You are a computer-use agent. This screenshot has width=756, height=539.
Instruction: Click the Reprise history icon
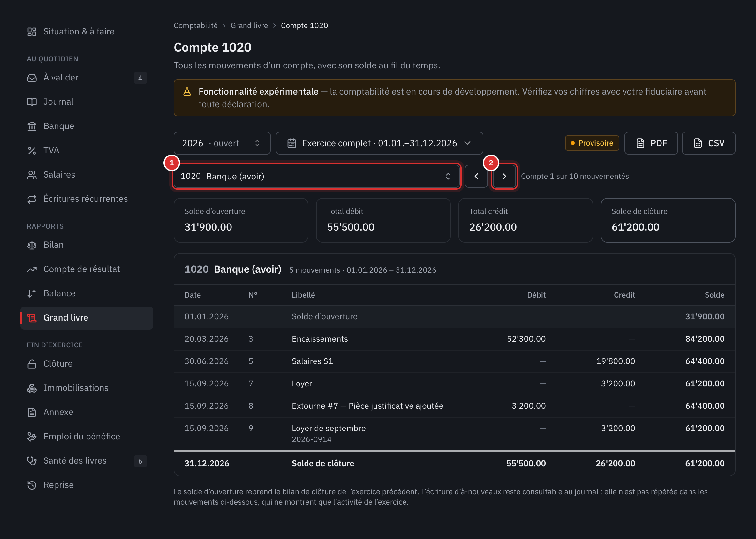[x=32, y=485]
